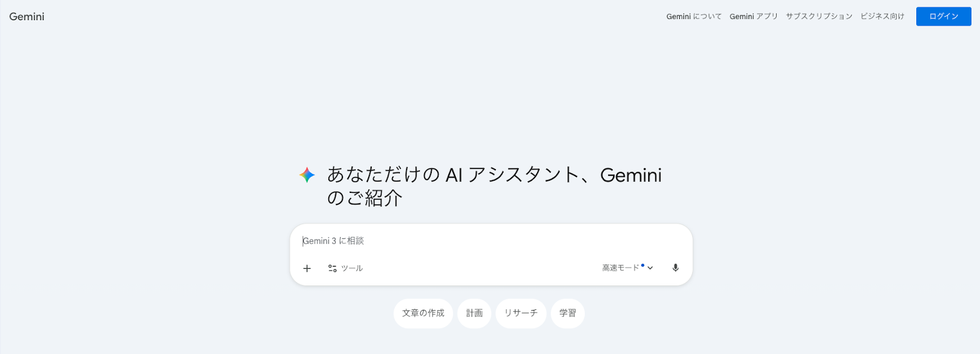The height and width of the screenshot is (354, 980).
Task: Select ビジネス向け in the top navigation
Action: 882,17
